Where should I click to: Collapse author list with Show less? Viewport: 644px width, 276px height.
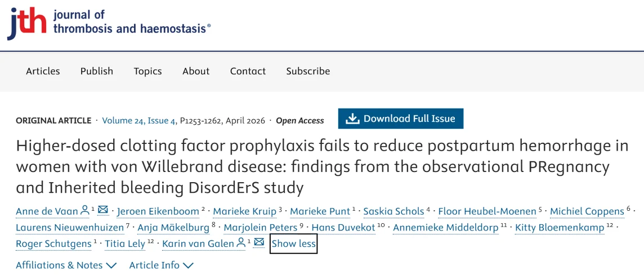pyautogui.click(x=293, y=244)
